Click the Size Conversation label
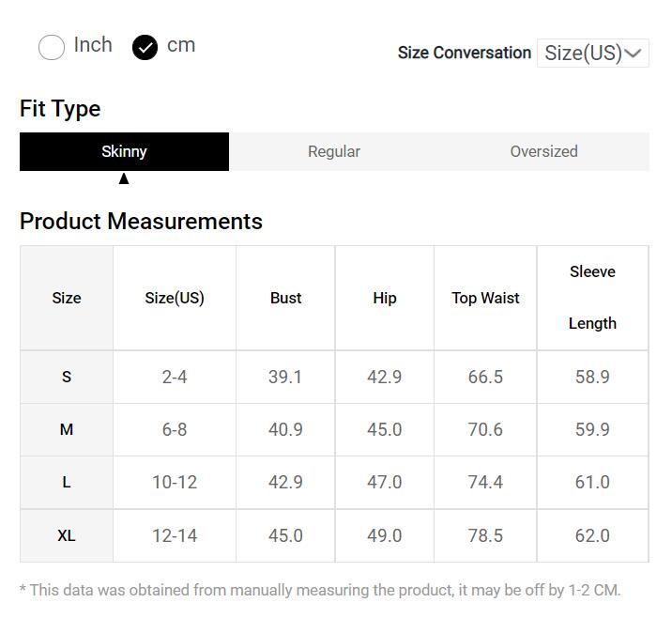Viewport: 672px width, 618px height. pos(465,53)
